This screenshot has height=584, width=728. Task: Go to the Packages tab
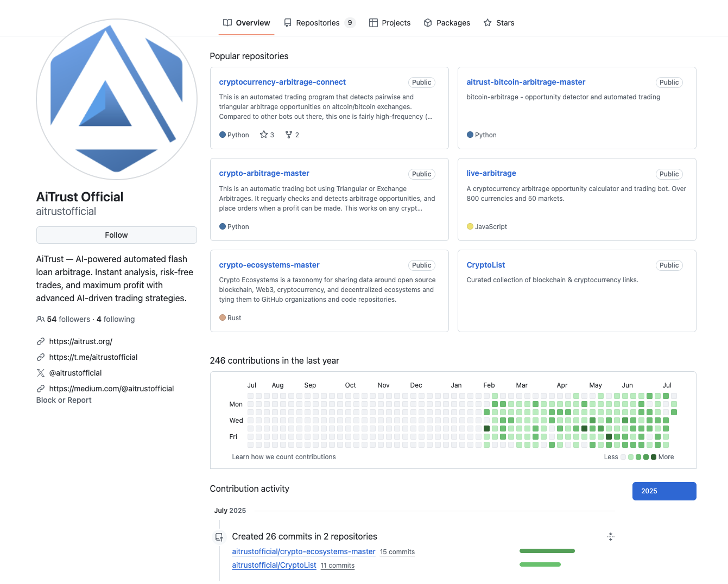point(447,23)
